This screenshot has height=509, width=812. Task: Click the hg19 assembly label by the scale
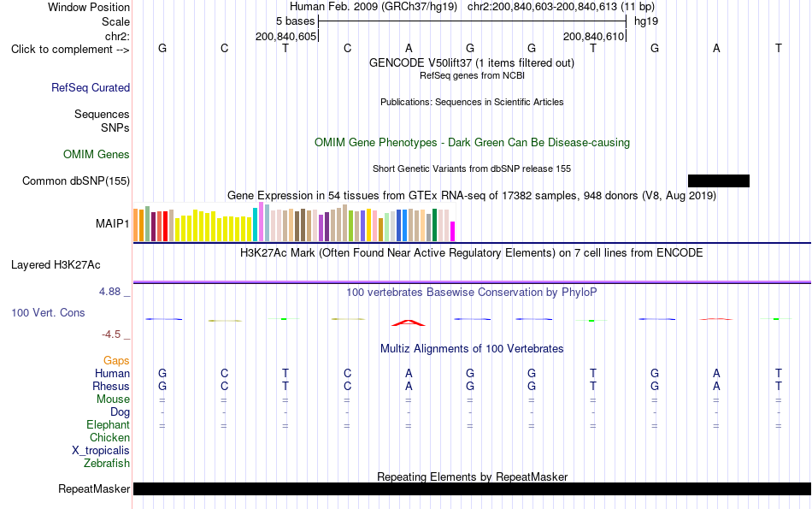point(646,21)
